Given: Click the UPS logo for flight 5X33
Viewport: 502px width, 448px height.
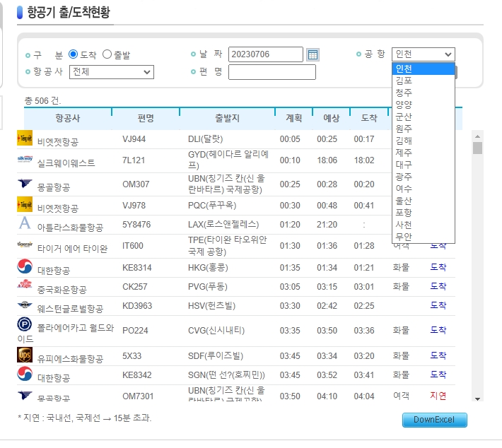Looking at the screenshot, I should (25, 355).
